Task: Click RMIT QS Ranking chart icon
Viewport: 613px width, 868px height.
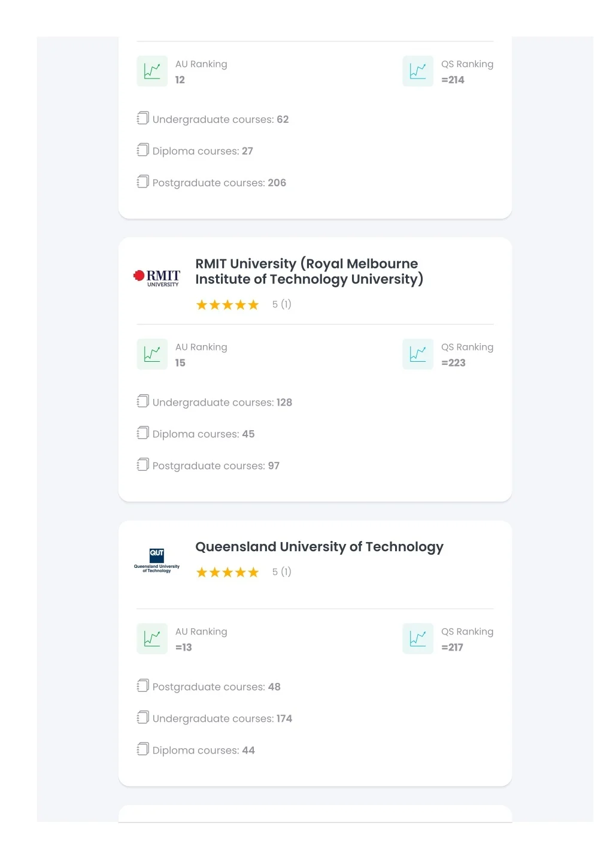Action: coord(418,354)
